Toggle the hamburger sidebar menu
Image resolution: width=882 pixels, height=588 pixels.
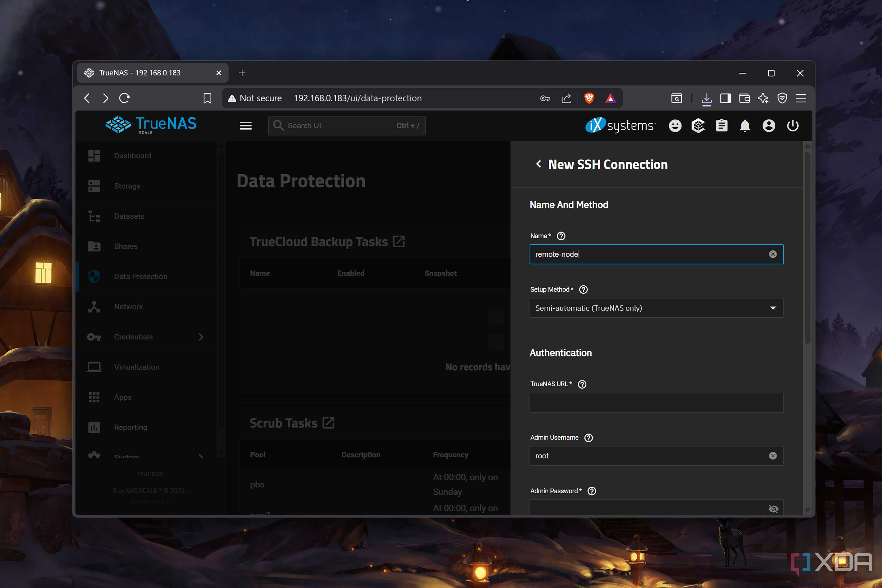(246, 126)
